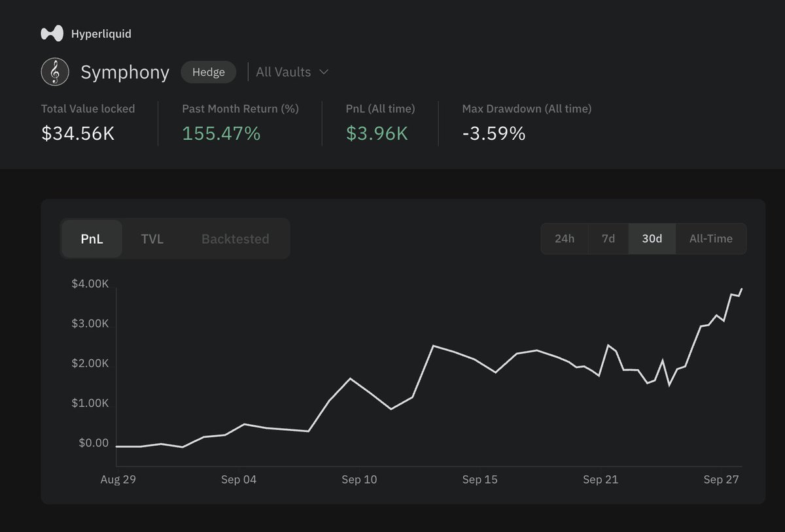Set chart range to 30d
Viewport: 785px width, 532px height.
(652, 239)
